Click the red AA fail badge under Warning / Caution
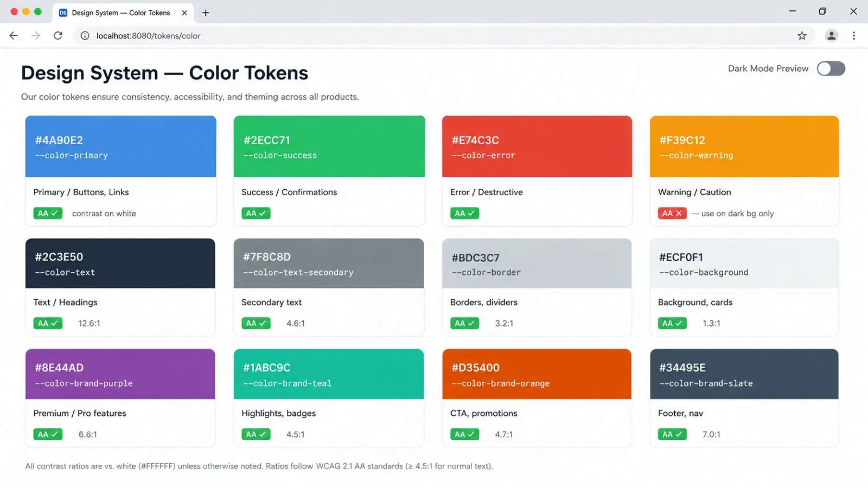This screenshot has width=868, height=488. (x=672, y=213)
